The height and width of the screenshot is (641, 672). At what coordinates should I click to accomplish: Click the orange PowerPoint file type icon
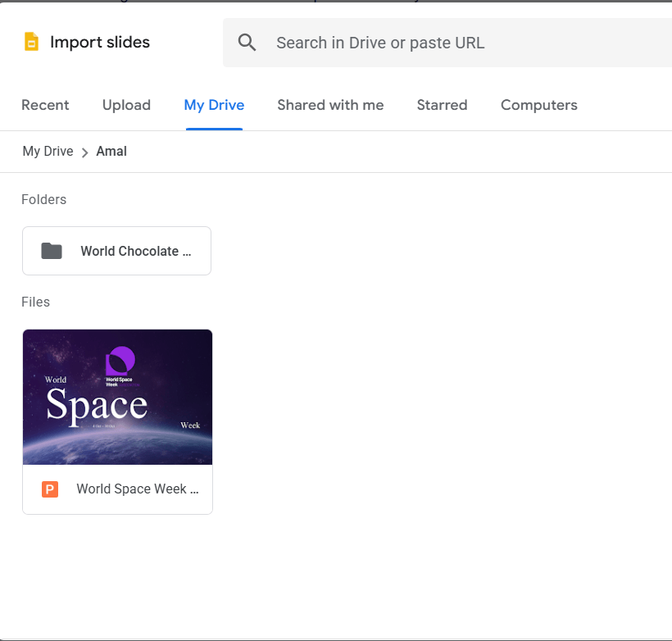coord(50,489)
